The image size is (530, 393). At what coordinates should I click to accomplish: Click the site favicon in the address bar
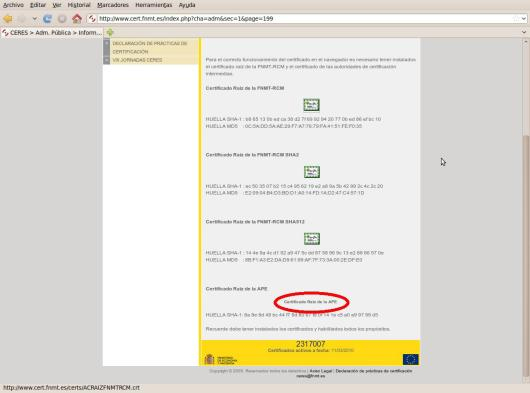coord(92,19)
